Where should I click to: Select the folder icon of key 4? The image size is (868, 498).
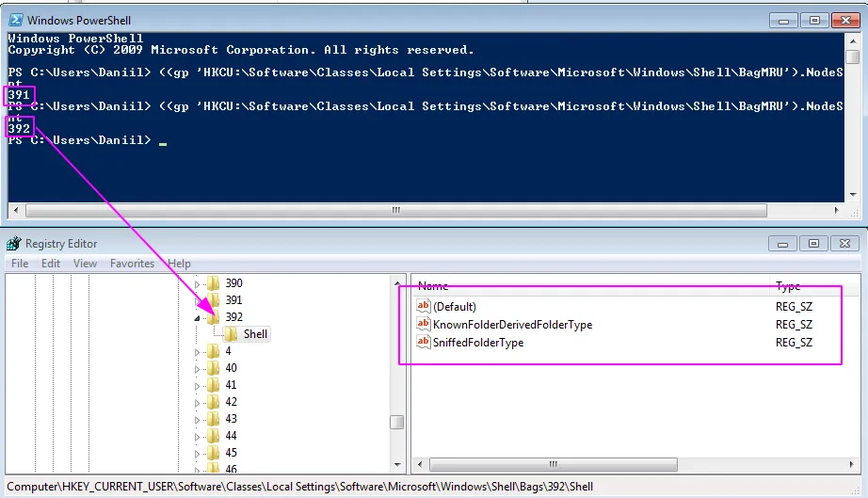pos(213,351)
